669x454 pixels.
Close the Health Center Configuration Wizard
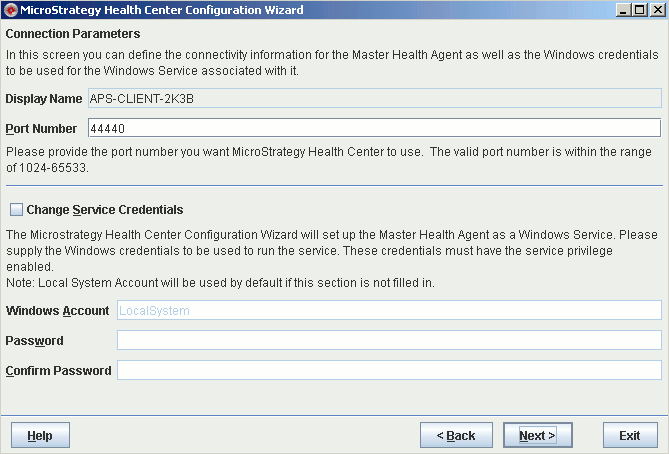click(656, 10)
